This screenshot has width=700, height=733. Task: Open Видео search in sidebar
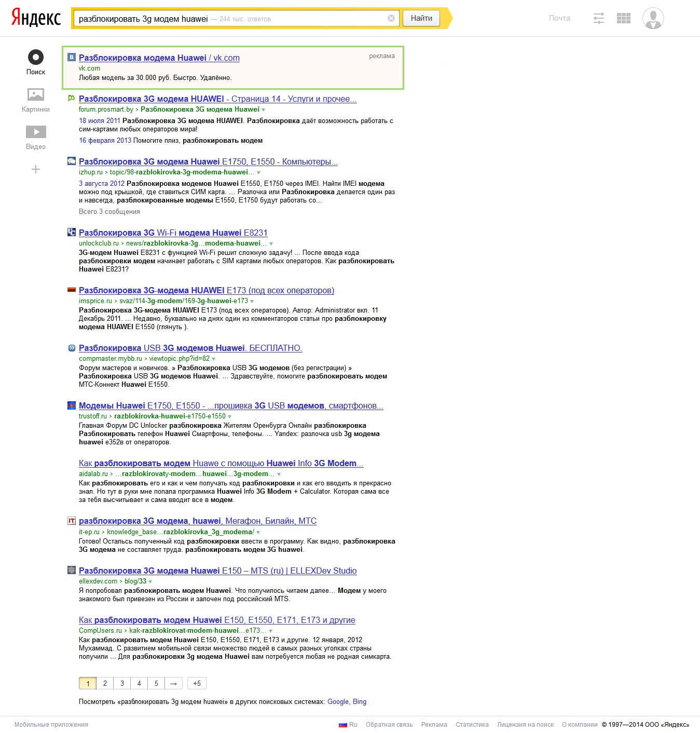click(36, 138)
